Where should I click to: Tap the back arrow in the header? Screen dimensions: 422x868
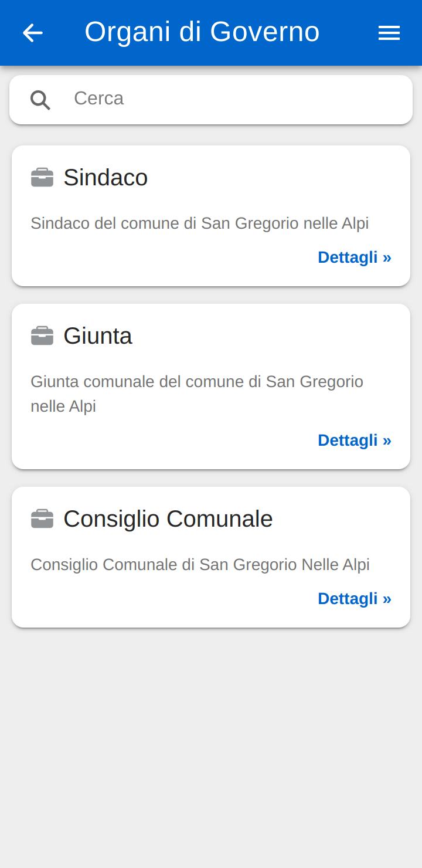click(x=33, y=33)
